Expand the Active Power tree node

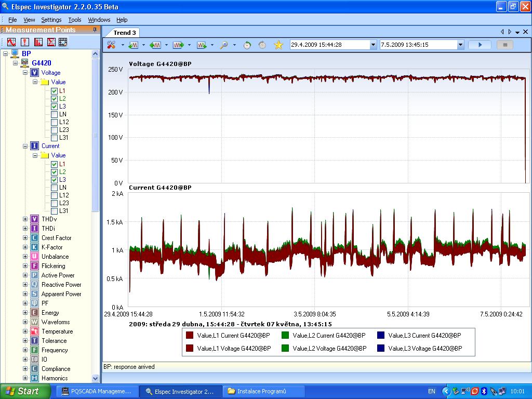click(25, 275)
